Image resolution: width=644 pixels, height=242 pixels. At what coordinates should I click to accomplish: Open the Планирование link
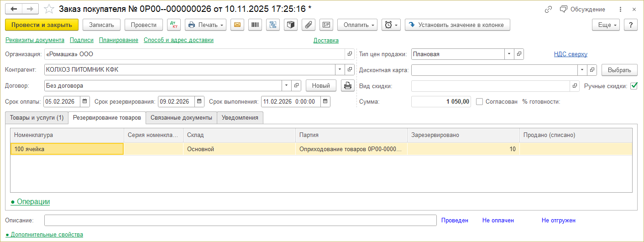119,40
